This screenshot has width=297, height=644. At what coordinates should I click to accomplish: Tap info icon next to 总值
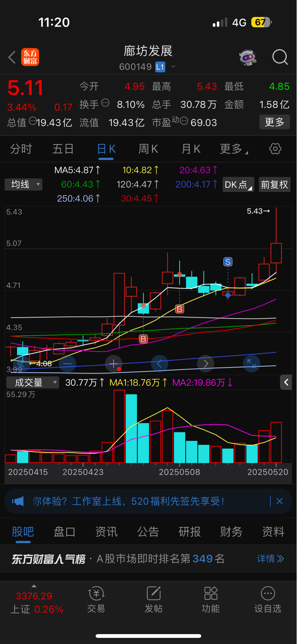33,121
